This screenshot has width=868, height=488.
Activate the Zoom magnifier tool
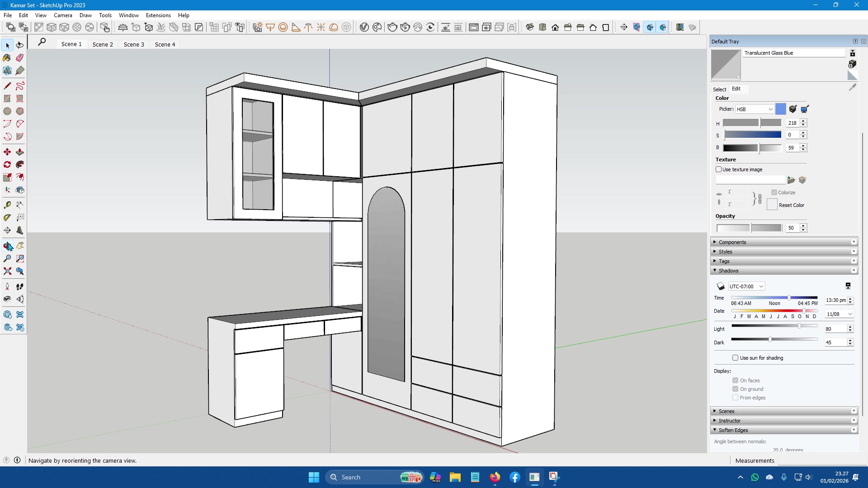7,258
